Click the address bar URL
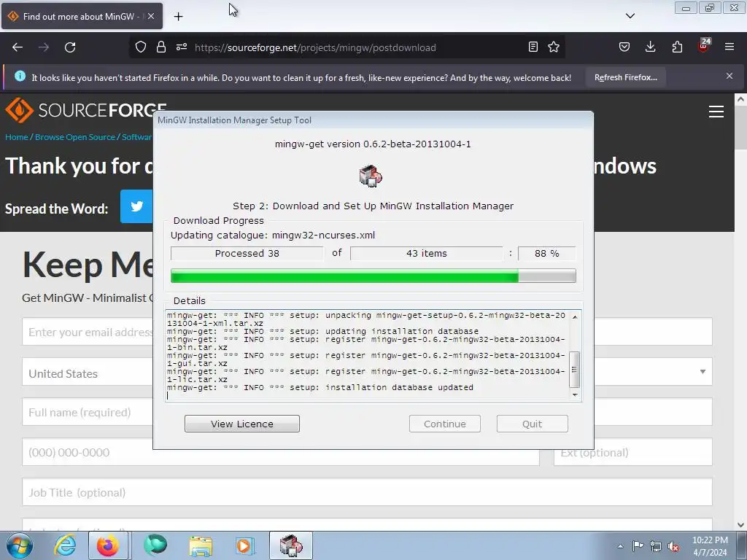 [315, 47]
